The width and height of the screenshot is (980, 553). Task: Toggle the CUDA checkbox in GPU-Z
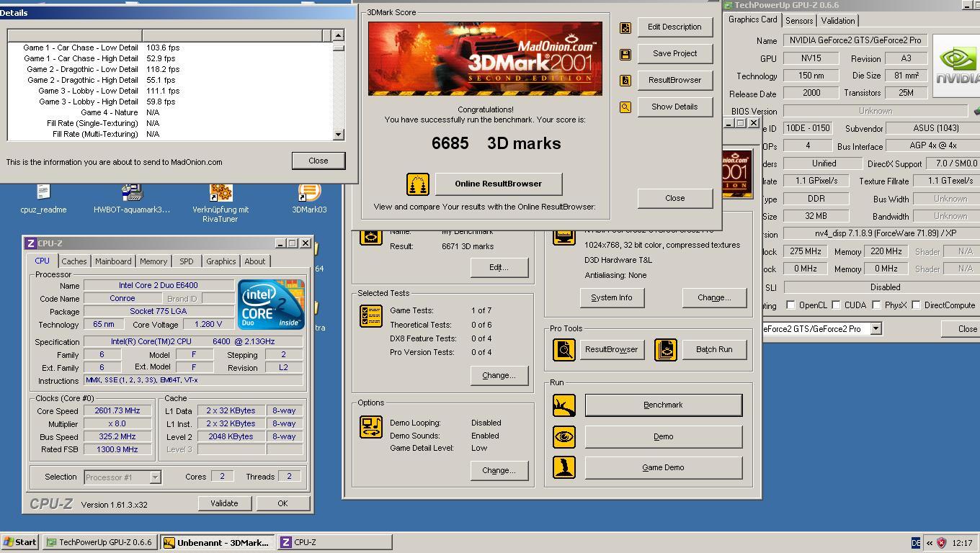coord(836,305)
